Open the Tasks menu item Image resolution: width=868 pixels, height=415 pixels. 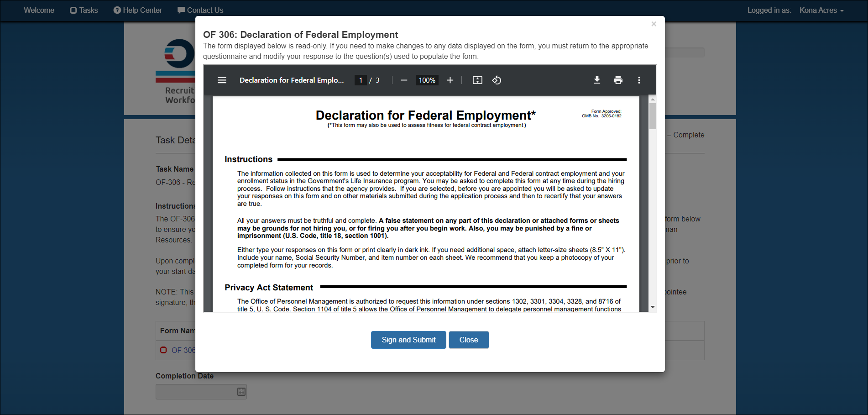pyautogui.click(x=84, y=10)
